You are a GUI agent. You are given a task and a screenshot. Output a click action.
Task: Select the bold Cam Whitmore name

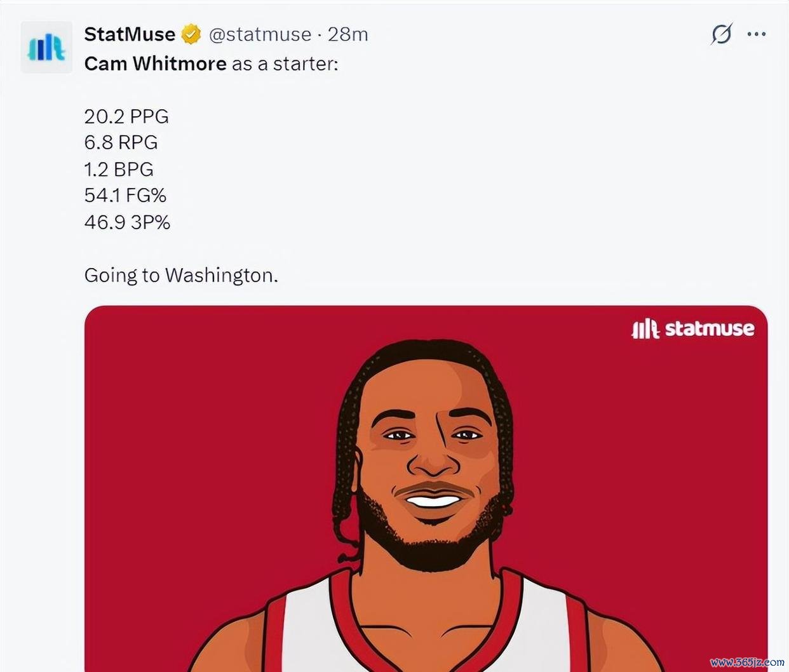tap(155, 64)
